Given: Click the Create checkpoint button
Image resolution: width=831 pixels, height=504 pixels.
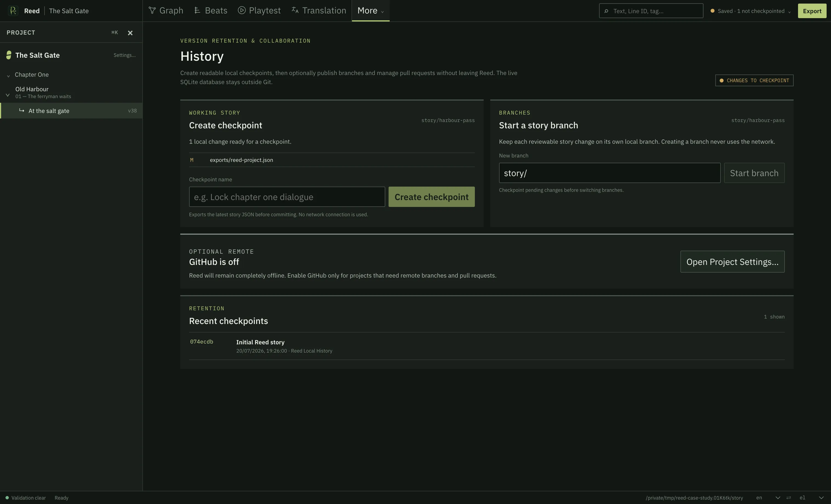Looking at the screenshot, I should [431, 197].
